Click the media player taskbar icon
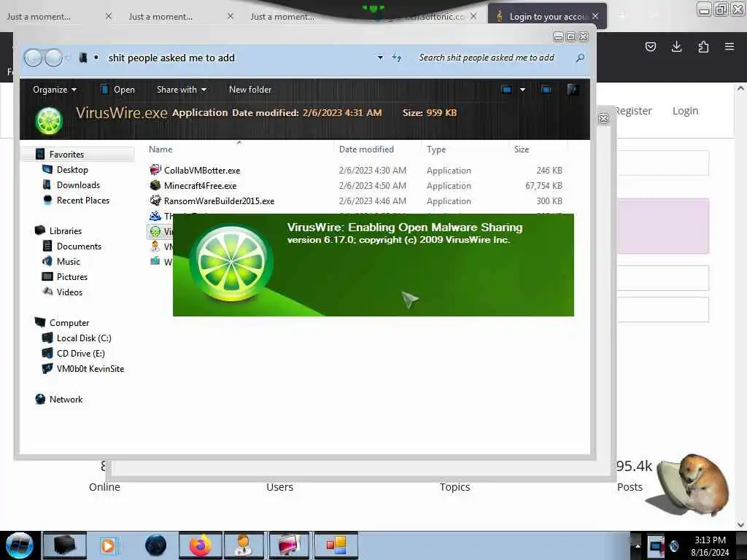This screenshot has height=560, width=747. pyautogui.click(x=108, y=545)
